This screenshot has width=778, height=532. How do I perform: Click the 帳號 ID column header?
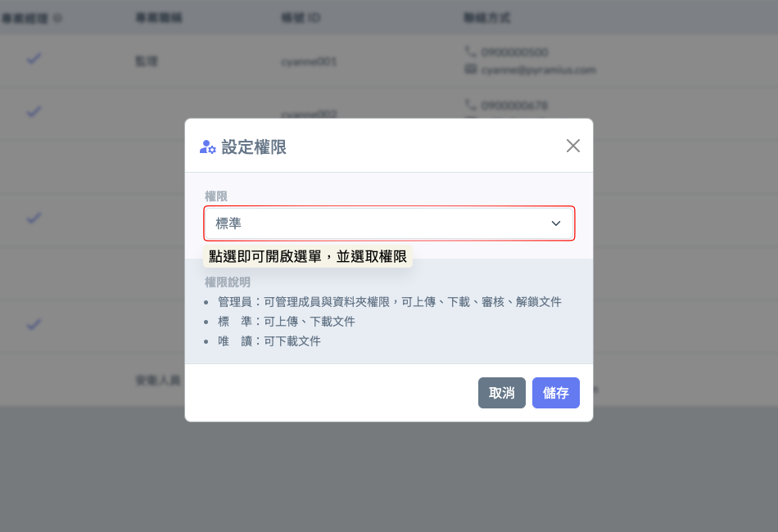click(300, 17)
